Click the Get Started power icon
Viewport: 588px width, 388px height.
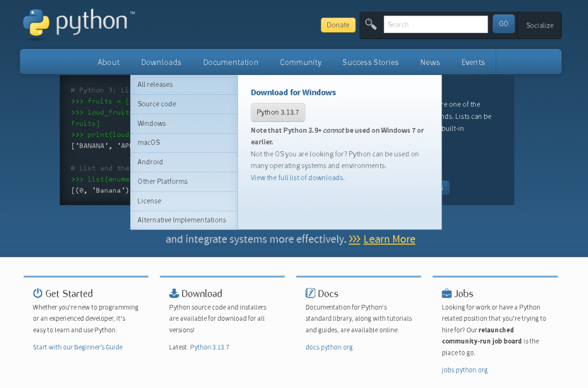pos(38,293)
